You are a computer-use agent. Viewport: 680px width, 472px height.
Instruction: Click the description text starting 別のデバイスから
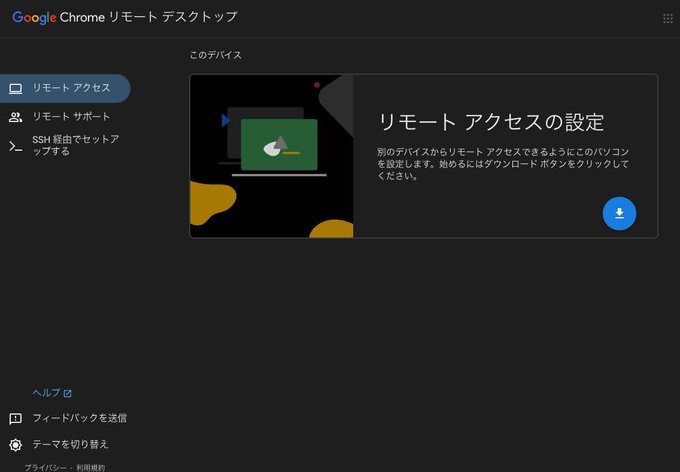[503, 164]
